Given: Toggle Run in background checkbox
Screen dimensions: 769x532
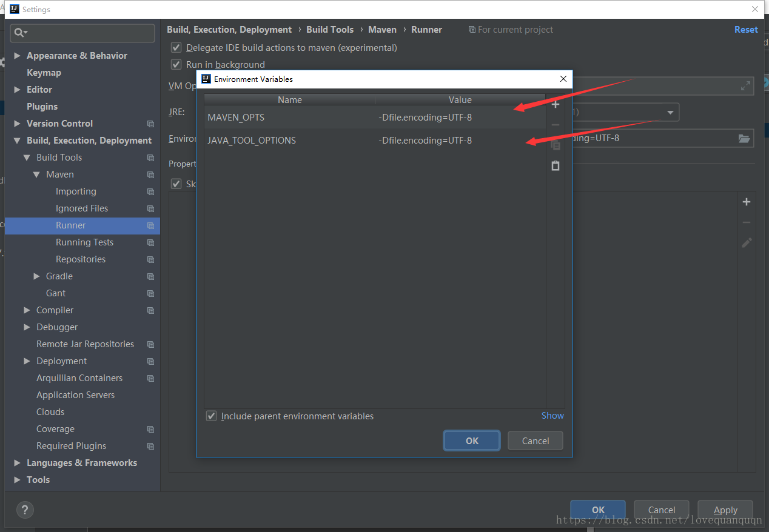Looking at the screenshot, I should 176,64.
